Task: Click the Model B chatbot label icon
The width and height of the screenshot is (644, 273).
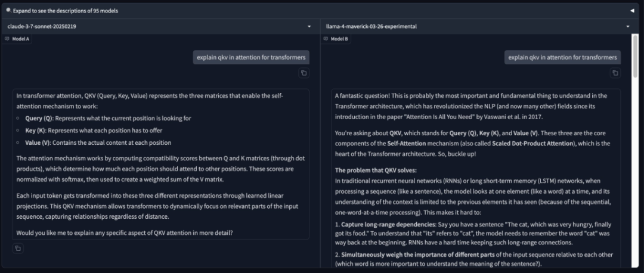Action: coord(326,39)
